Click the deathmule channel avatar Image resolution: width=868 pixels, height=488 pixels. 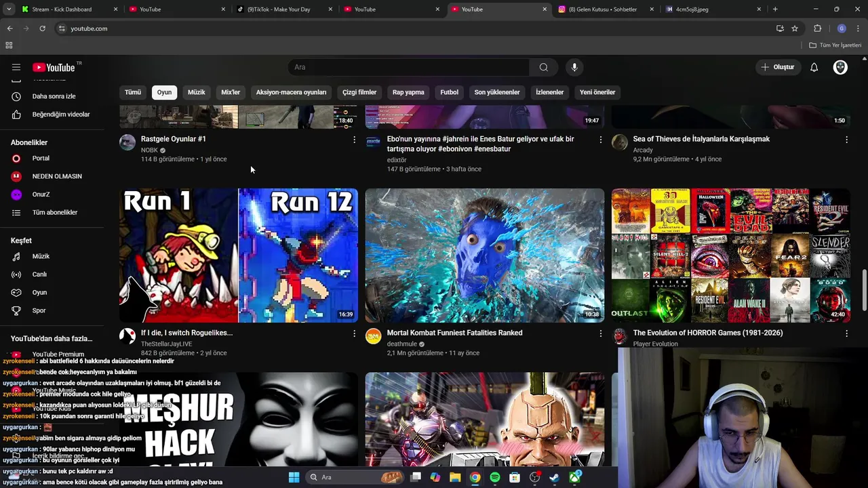(x=374, y=336)
